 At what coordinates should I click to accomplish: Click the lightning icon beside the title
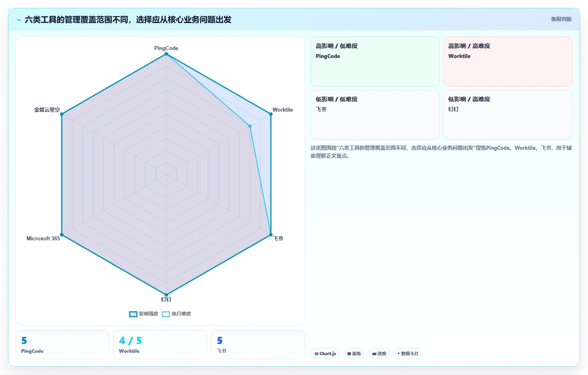pyautogui.click(x=19, y=20)
